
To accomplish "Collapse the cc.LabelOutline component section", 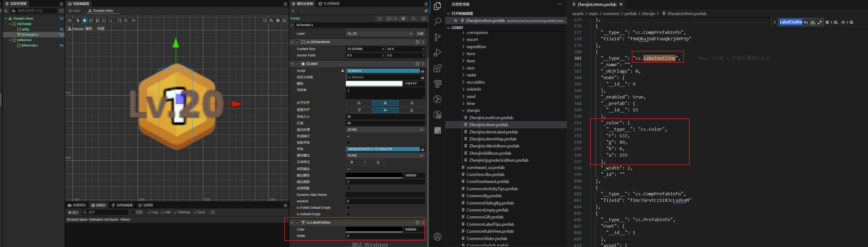I will [x=292, y=223].
